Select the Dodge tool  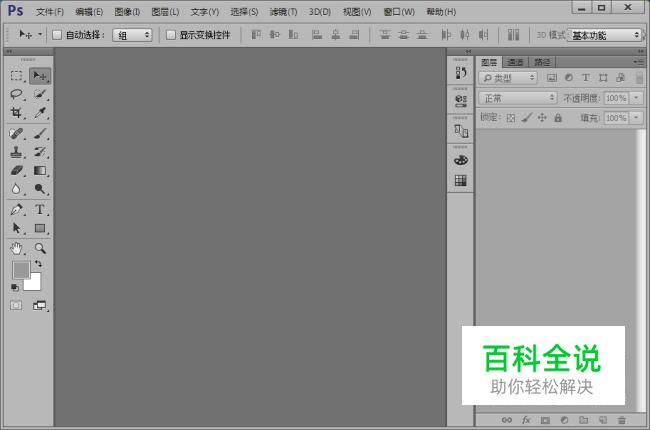click(40, 189)
